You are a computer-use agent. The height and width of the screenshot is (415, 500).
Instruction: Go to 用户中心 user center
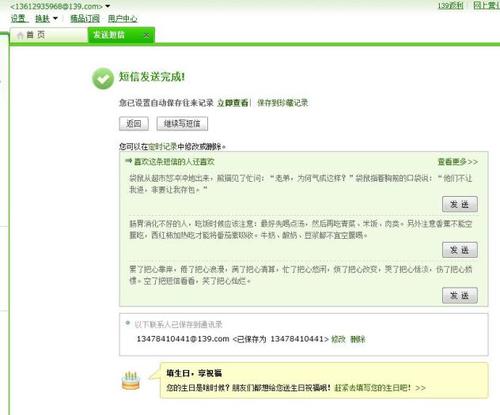122,18
